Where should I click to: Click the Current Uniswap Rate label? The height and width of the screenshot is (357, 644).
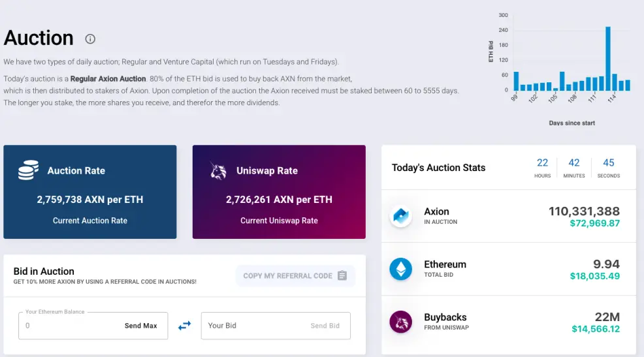click(279, 221)
